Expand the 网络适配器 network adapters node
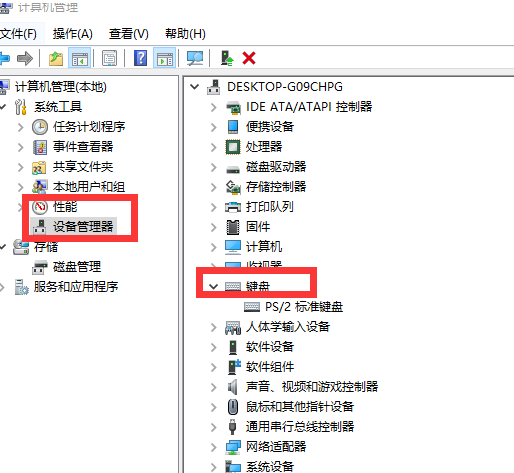The width and height of the screenshot is (514, 473). pos(214,447)
